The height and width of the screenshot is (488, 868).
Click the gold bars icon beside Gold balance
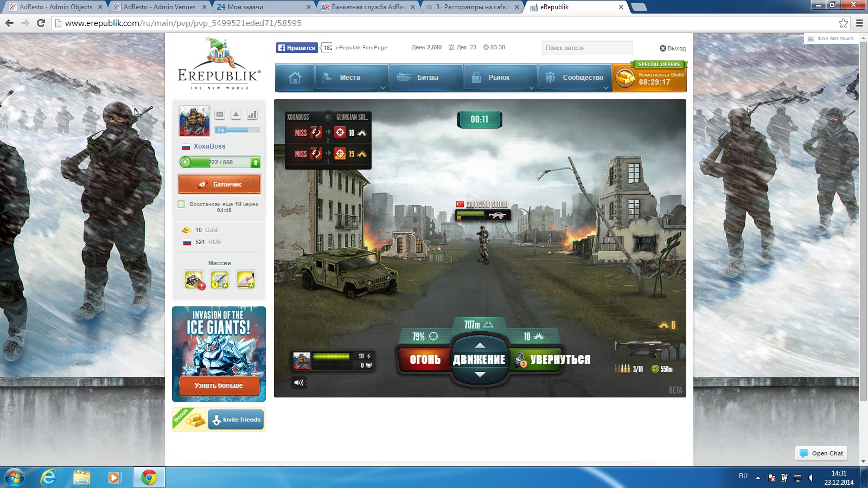(x=187, y=230)
